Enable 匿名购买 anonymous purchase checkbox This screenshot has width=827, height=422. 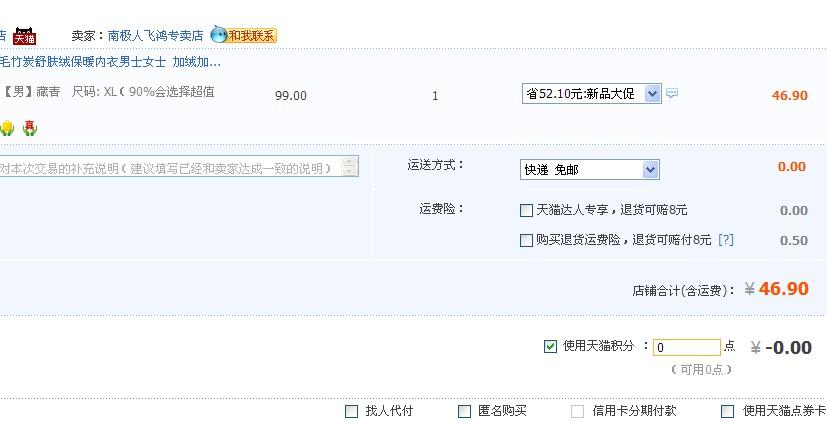(464, 411)
